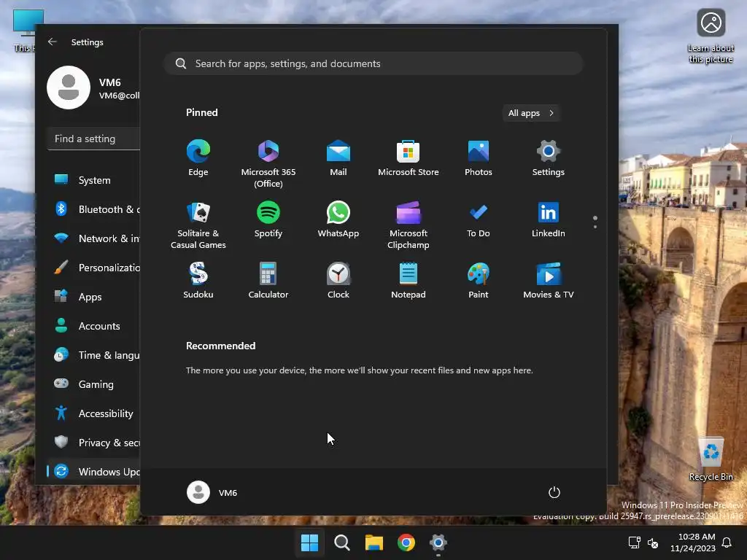Viewport: 747px width, 560px height.
Task: Click the Windows Start button on taskbar
Action: 309,542
